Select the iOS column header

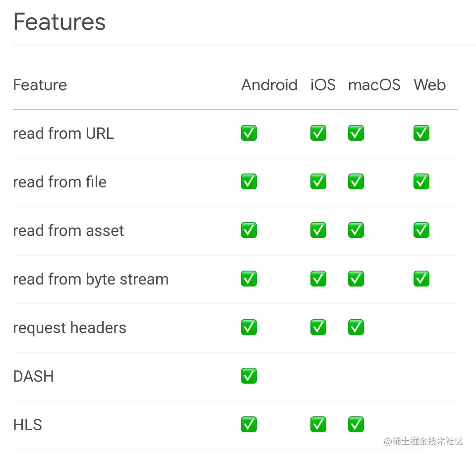tap(323, 85)
